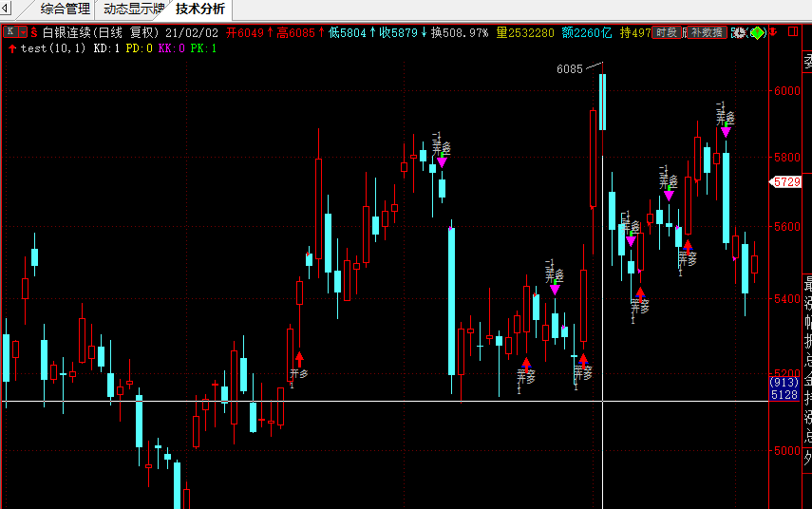Image resolution: width=812 pixels, height=509 pixels.
Task: Click the 5729 current price marker
Action: (x=786, y=181)
